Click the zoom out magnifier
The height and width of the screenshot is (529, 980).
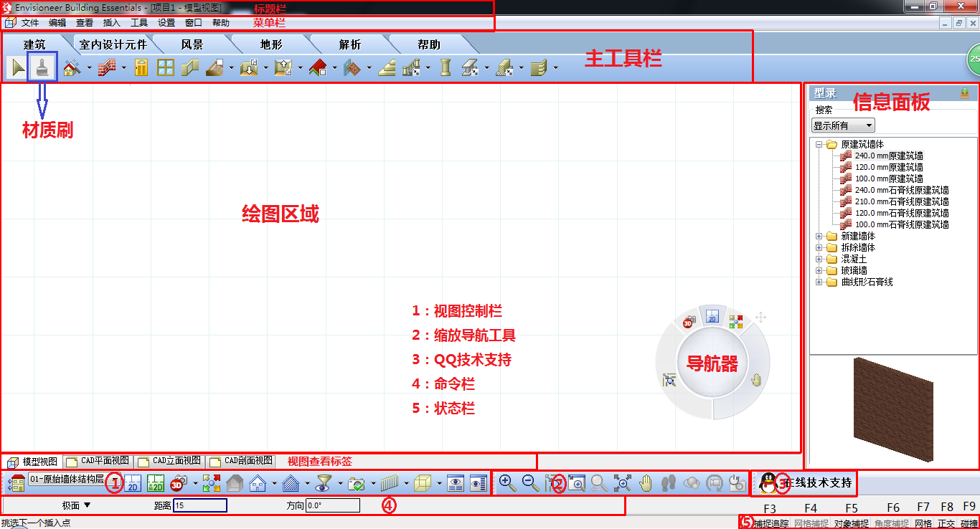click(530, 484)
